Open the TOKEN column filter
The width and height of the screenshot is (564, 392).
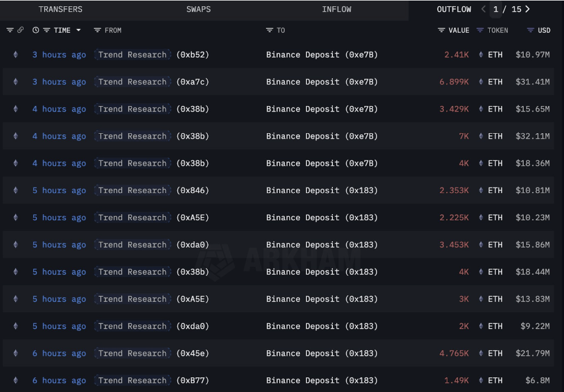pyautogui.click(x=480, y=31)
